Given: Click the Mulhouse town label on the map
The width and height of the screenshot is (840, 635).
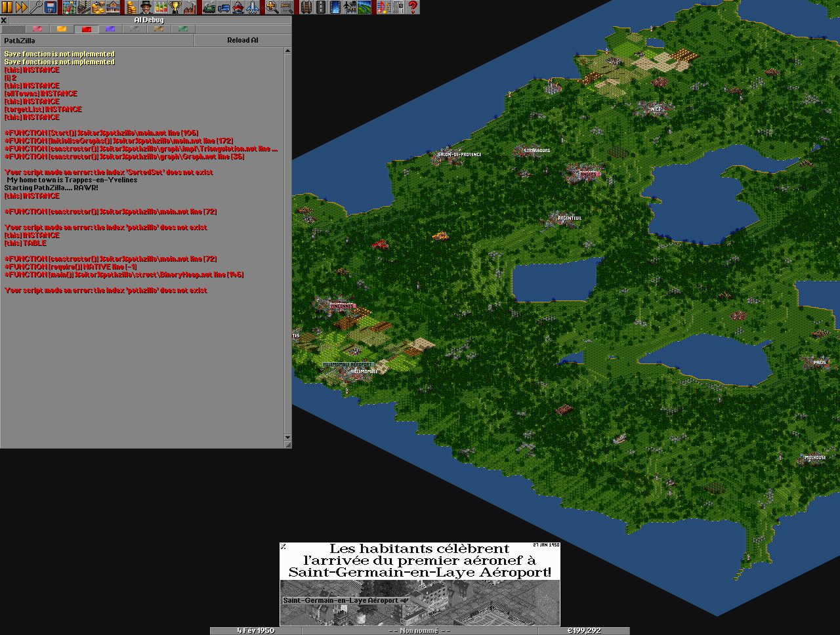Looking at the screenshot, I should coord(815,458).
